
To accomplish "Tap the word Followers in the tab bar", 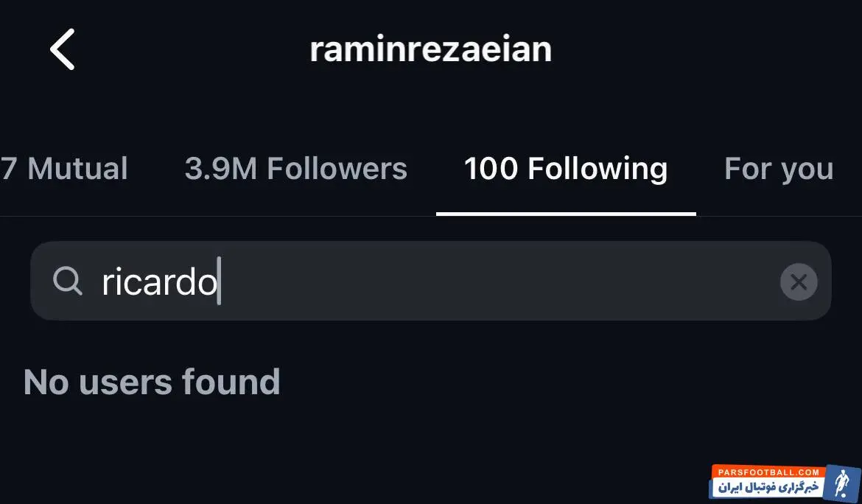I will point(337,169).
